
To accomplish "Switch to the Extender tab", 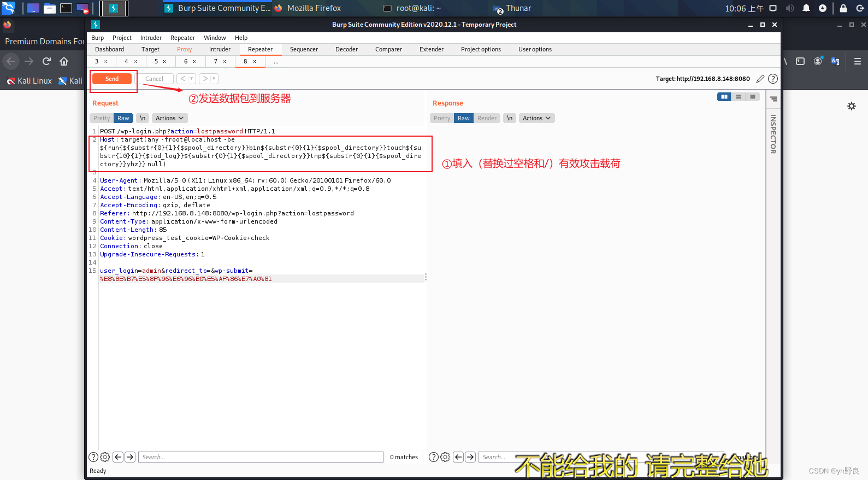I will (x=432, y=49).
